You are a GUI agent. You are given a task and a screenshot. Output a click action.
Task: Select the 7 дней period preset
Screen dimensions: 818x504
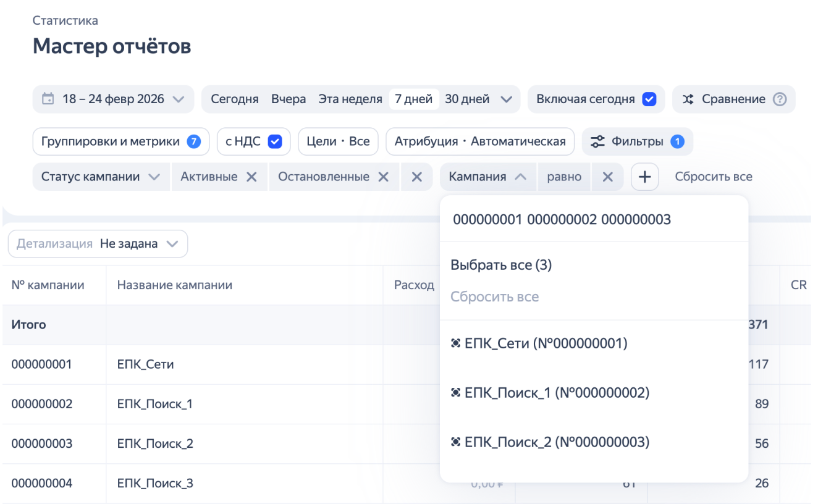(x=414, y=99)
